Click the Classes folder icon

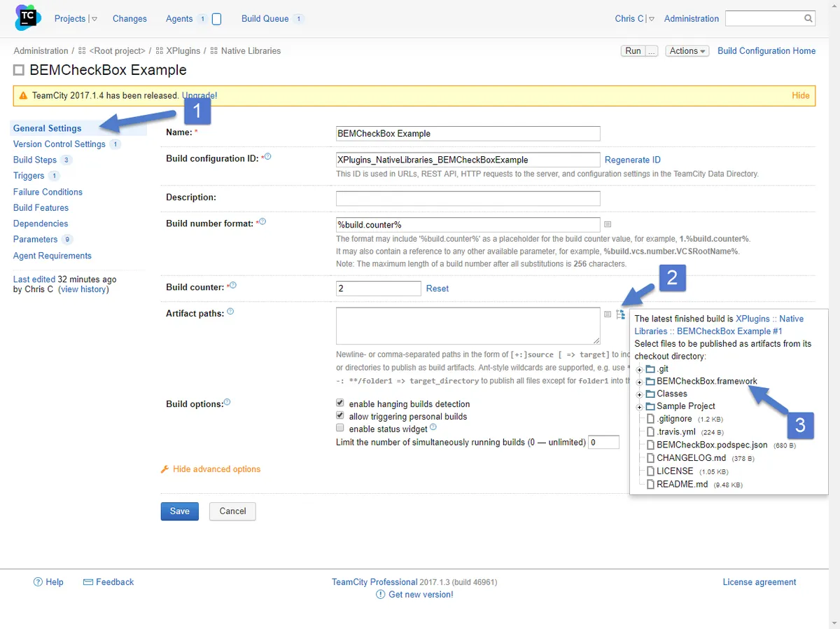click(650, 394)
